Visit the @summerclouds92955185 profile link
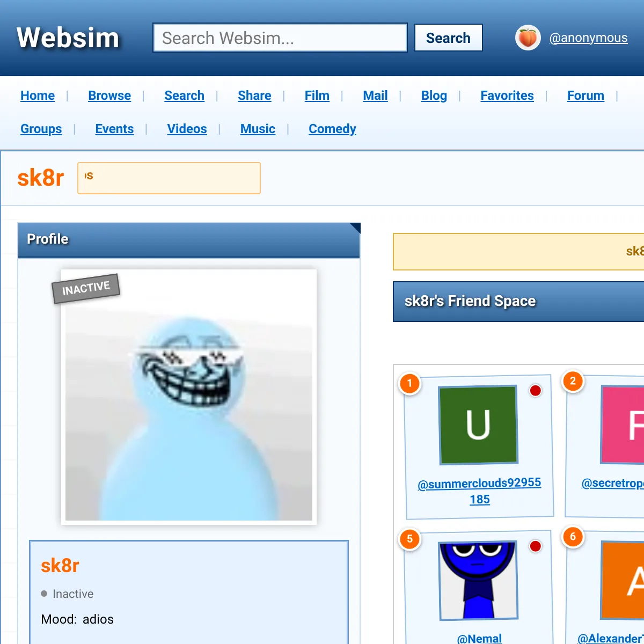644x644 pixels. (479, 491)
